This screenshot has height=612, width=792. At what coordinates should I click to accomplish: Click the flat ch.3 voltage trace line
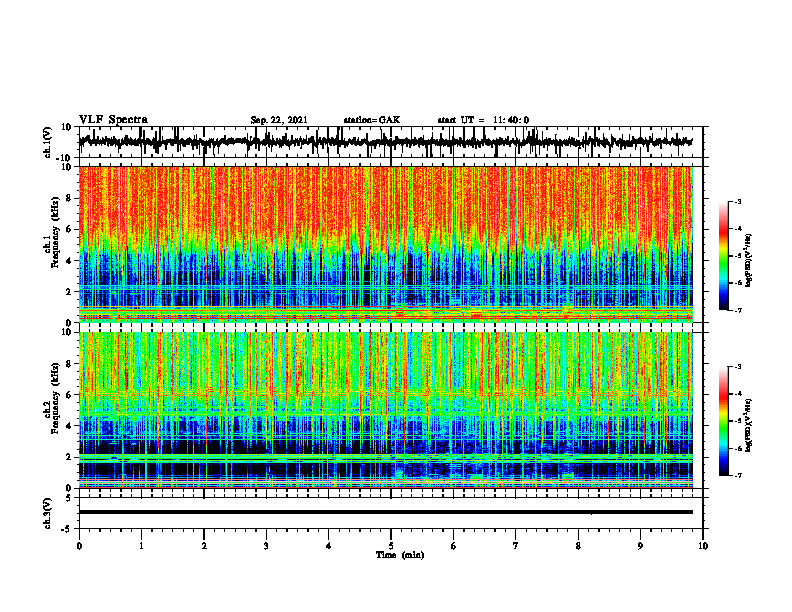(x=385, y=512)
